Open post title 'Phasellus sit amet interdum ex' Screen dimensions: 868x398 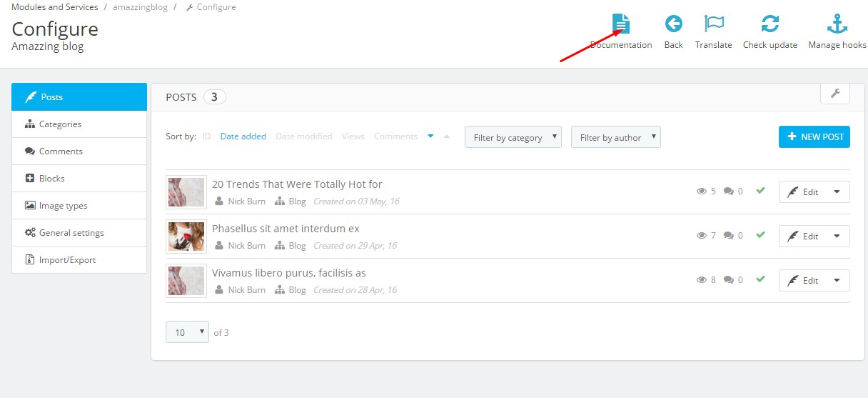coord(286,229)
